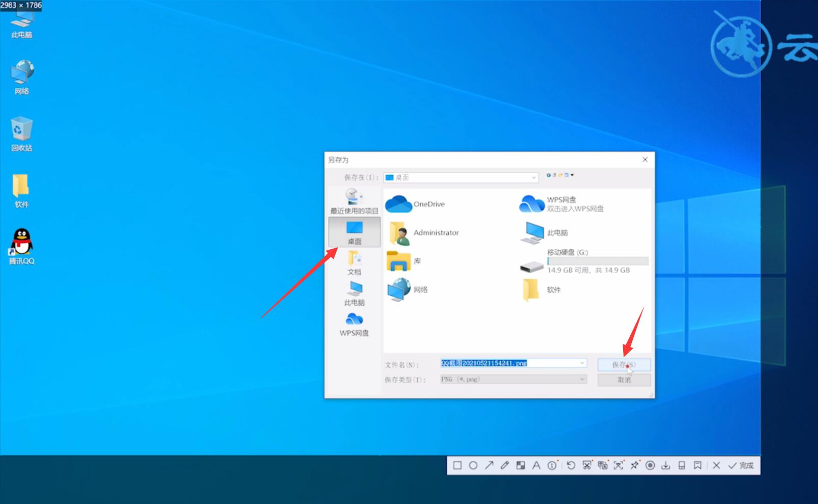The width and height of the screenshot is (818, 504).
Task: Pin the screenshot to screen
Action: 634,465
